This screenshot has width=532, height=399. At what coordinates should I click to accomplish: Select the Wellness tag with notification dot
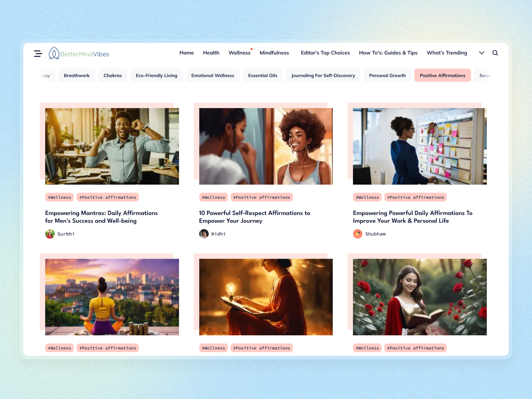point(239,53)
